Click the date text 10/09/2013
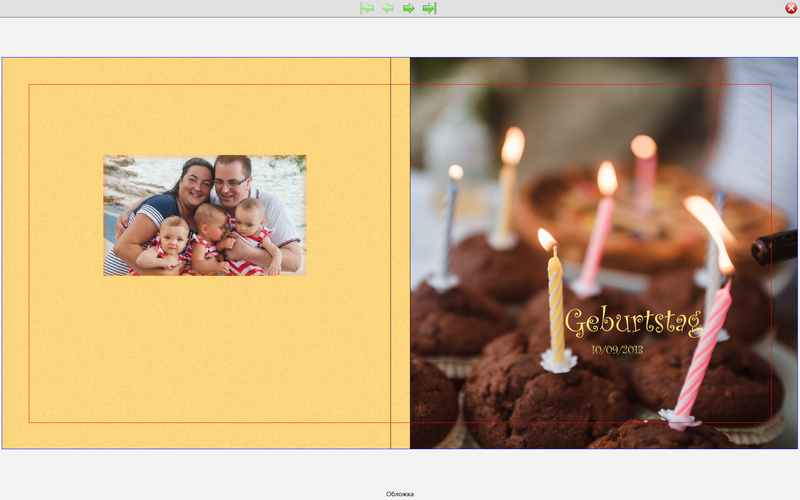800x500 pixels. [617, 350]
